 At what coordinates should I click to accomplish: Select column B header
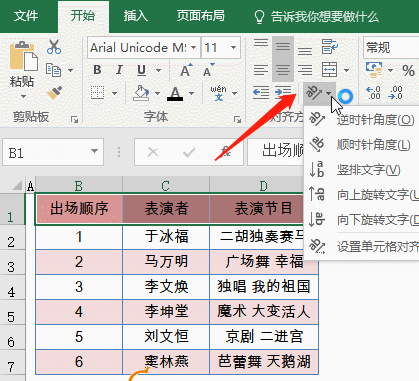[79, 185]
